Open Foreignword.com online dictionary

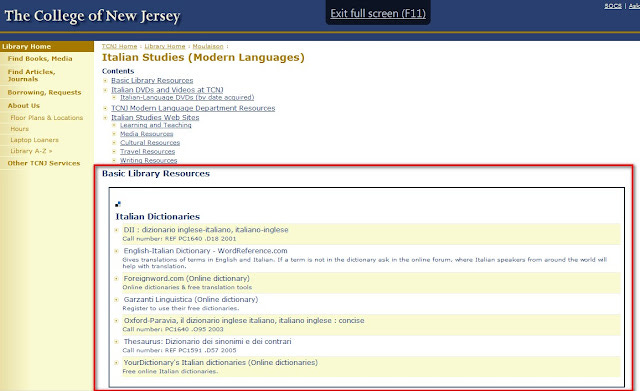click(187, 279)
